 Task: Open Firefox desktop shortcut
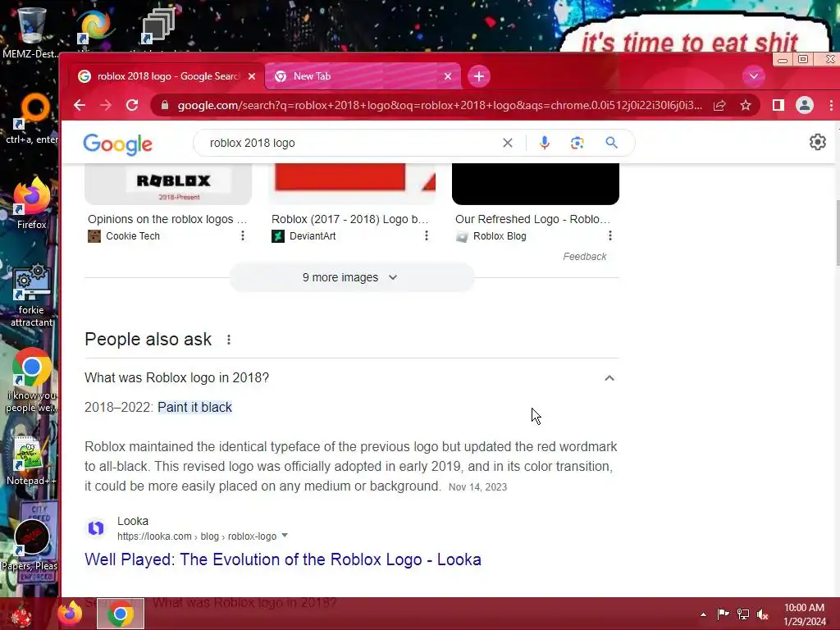(31, 203)
